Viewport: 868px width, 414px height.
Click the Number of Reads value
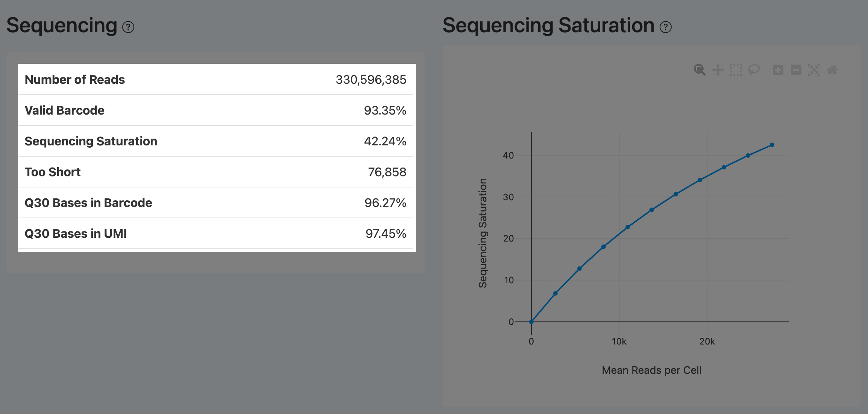[371, 80]
